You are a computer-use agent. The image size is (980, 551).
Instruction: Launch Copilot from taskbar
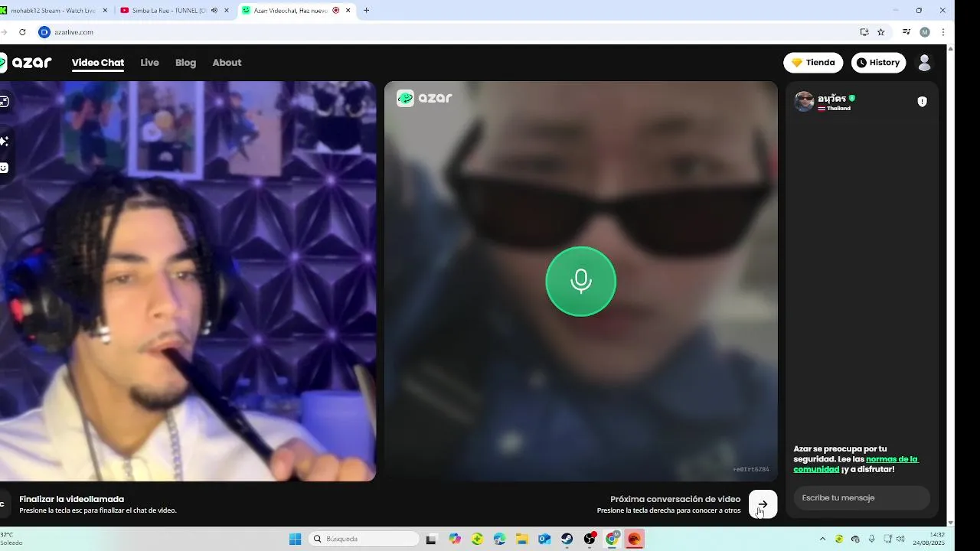click(x=455, y=539)
